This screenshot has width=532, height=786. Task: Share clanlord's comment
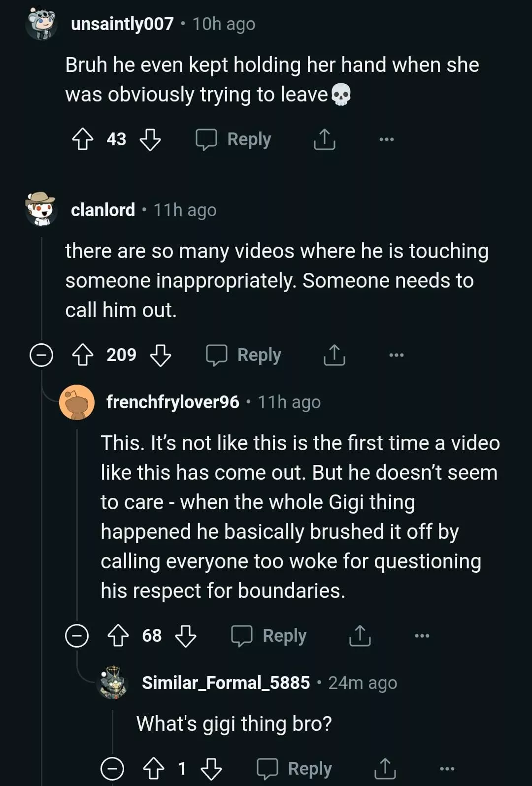[x=334, y=355]
